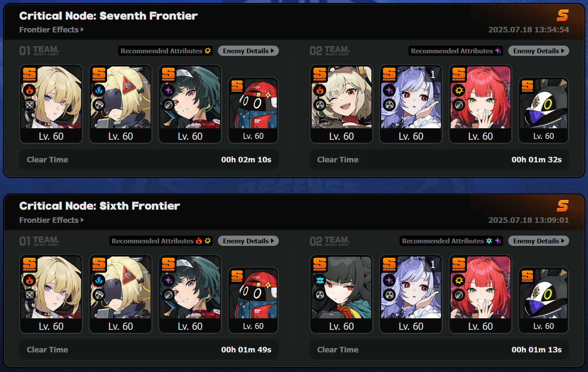Click the fire attribute icon on Seventh Frontier's first agent
The height and width of the screenshot is (372, 588).
[x=29, y=90]
